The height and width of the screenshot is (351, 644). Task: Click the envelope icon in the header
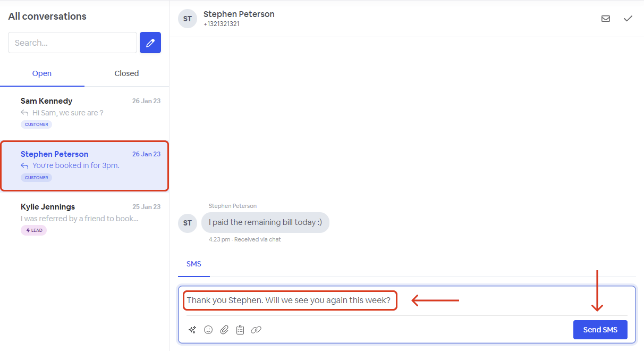[606, 19]
